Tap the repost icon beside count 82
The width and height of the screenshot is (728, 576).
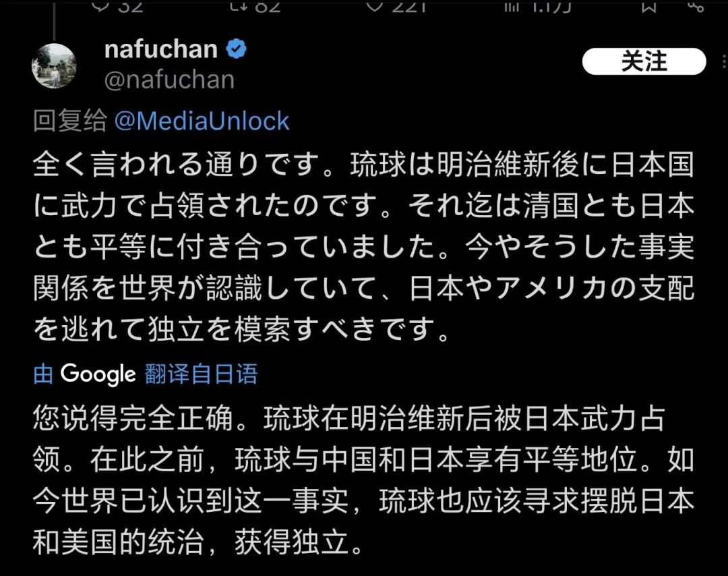(238, 5)
